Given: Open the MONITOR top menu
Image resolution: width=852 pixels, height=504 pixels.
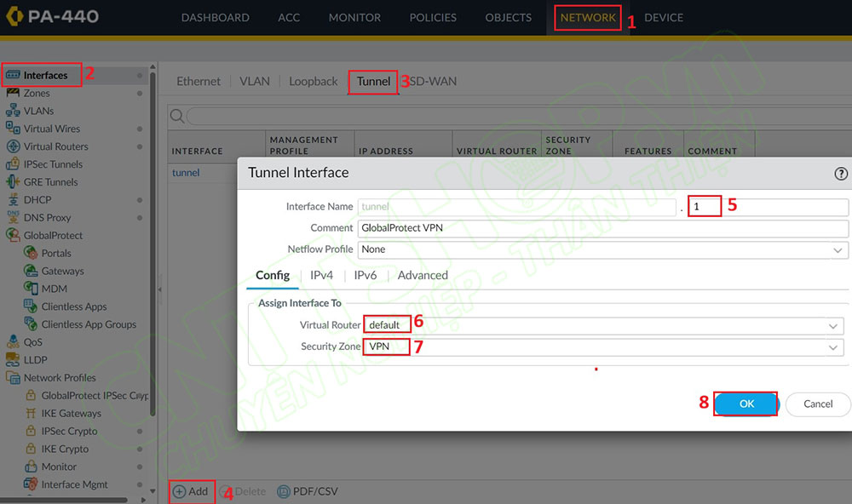Looking at the screenshot, I should [x=354, y=17].
